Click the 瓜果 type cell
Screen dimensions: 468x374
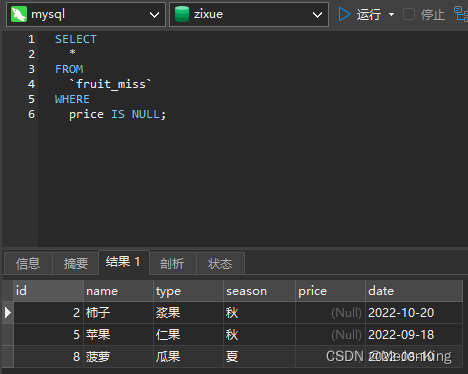(x=188, y=357)
